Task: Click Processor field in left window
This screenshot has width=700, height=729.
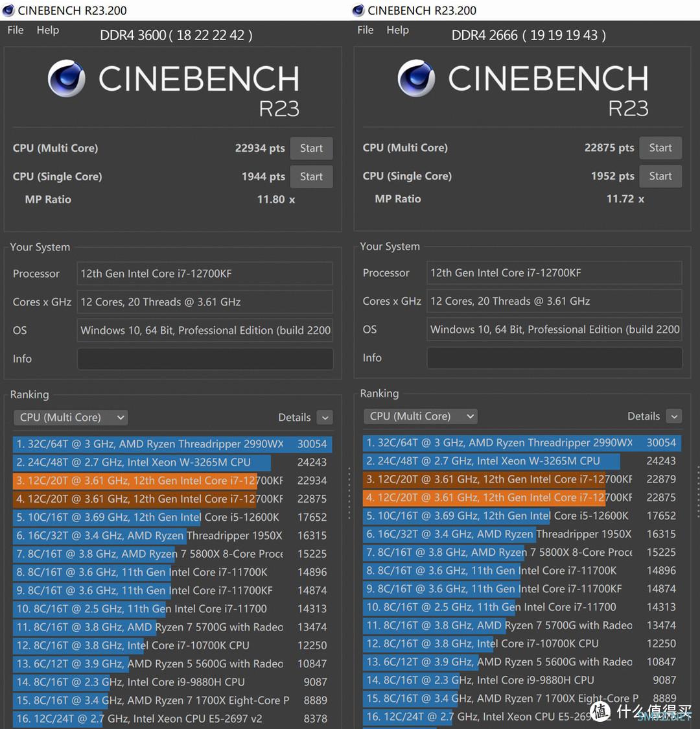Action: click(x=205, y=274)
